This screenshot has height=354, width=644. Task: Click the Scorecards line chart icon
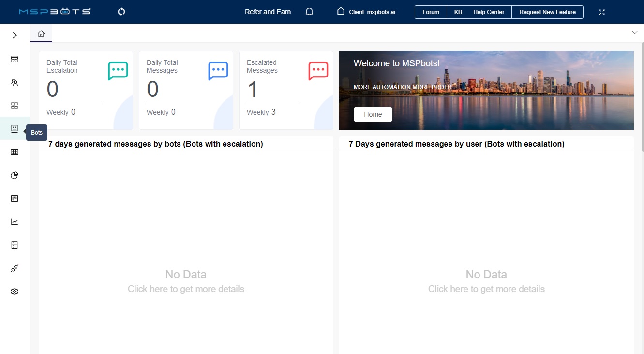[14, 221]
